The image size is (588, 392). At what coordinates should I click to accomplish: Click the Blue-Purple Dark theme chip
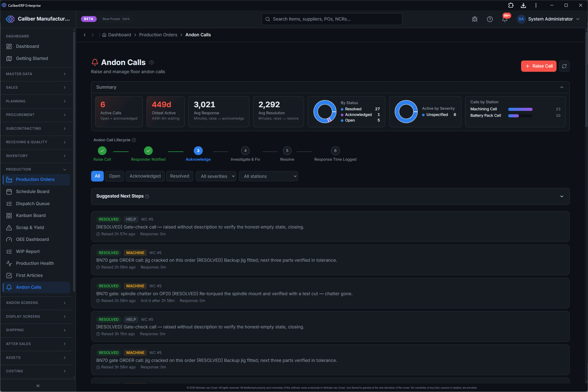tap(116, 19)
